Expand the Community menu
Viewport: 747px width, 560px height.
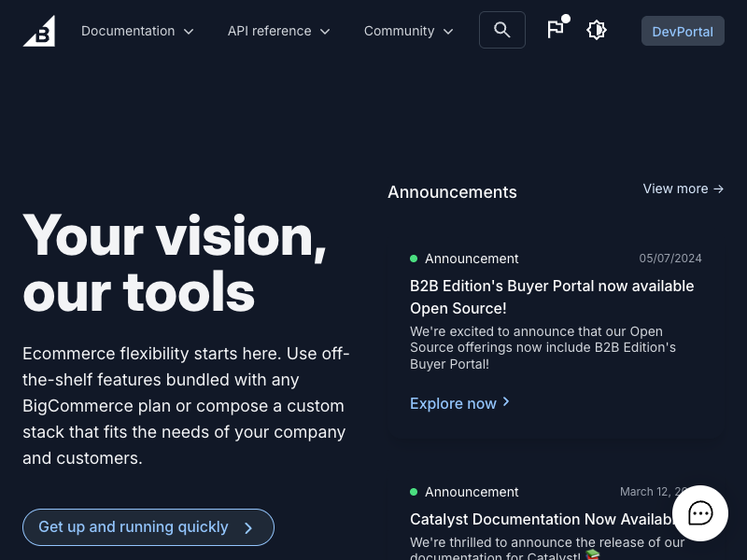click(409, 31)
